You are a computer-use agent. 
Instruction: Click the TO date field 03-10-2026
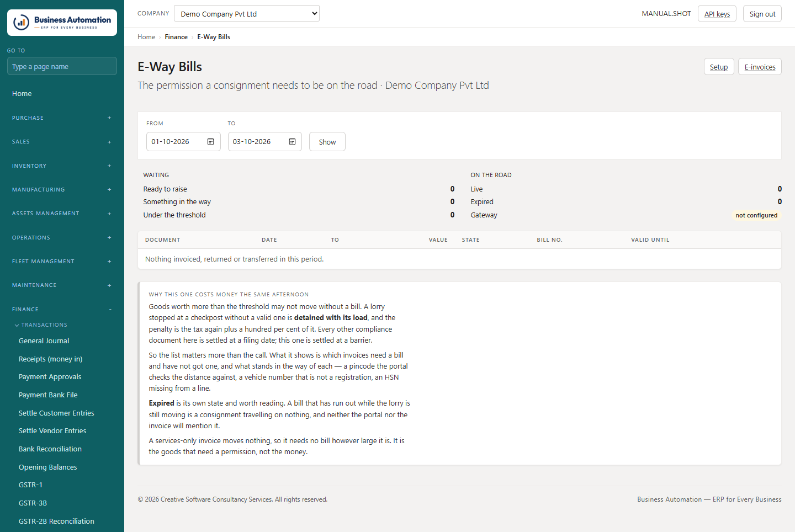(265, 142)
